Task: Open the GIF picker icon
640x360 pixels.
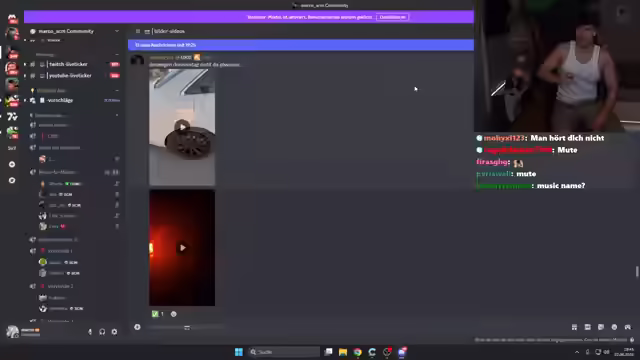Action: click(x=588, y=327)
